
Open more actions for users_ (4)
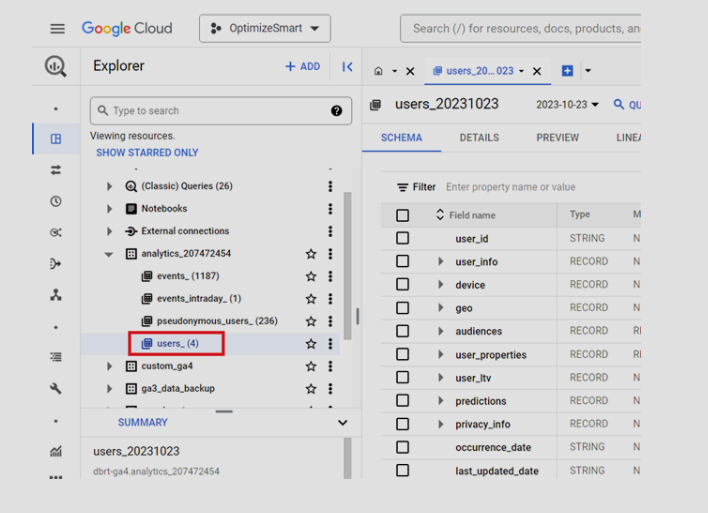click(331, 344)
